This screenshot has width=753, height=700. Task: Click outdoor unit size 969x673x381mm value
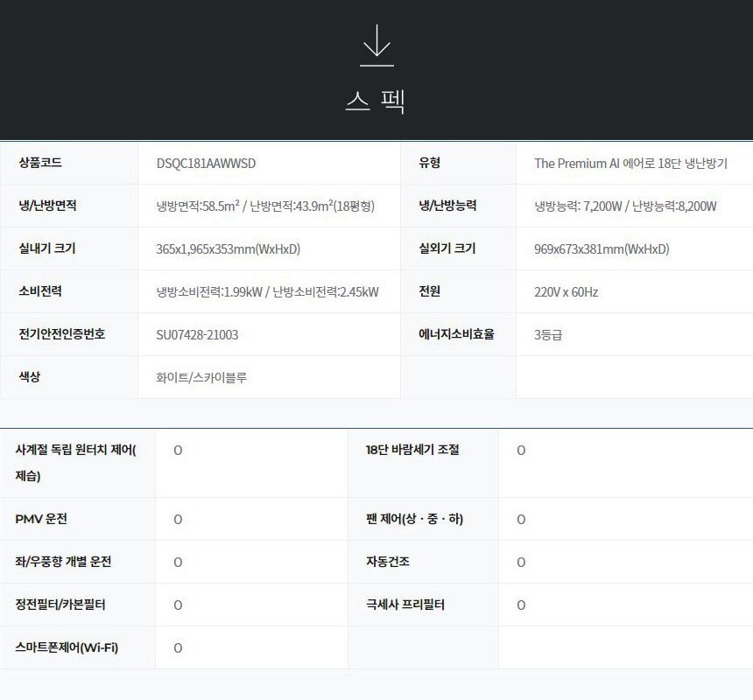(x=601, y=249)
